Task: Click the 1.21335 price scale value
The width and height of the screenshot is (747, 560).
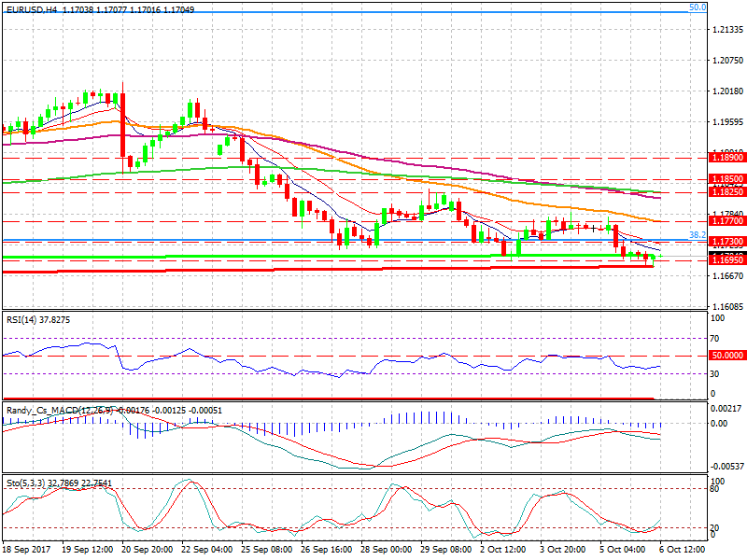Action: click(x=725, y=31)
